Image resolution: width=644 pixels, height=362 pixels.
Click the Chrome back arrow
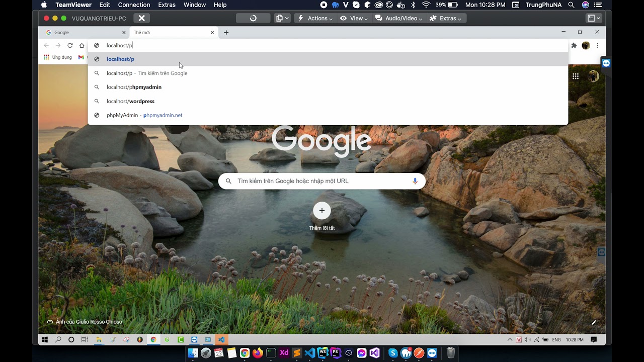(46, 45)
